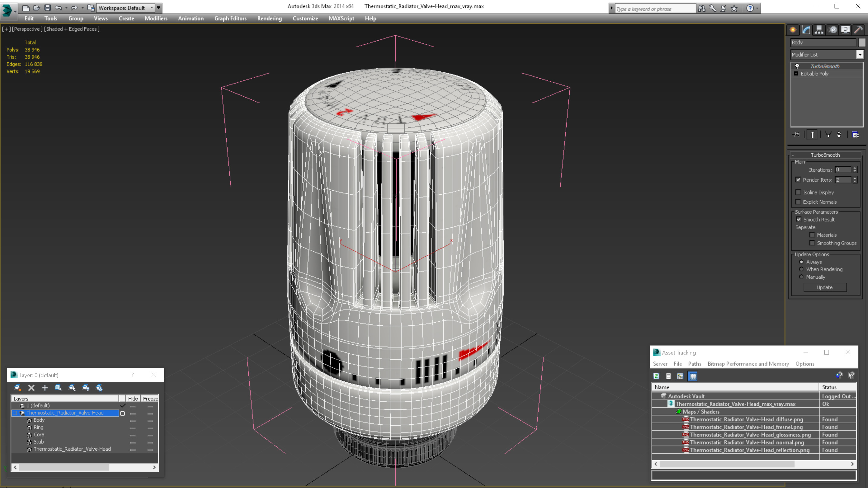
Task: Click the keyword search field
Action: click(x=655, y=9)
